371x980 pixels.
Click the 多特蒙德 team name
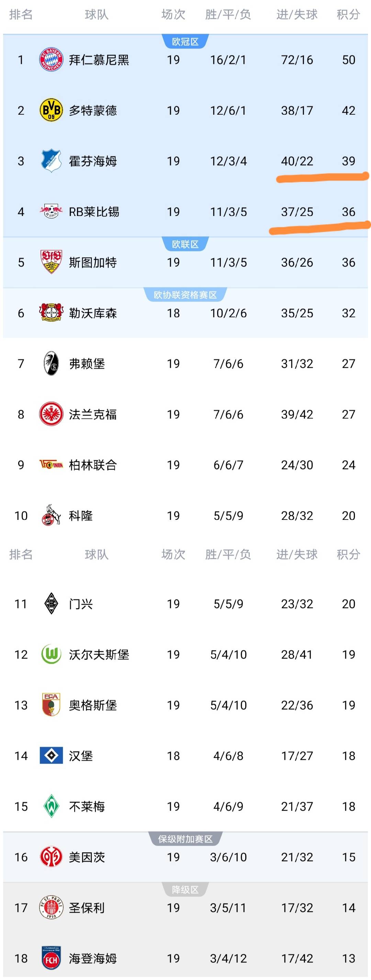pos(93,111)
